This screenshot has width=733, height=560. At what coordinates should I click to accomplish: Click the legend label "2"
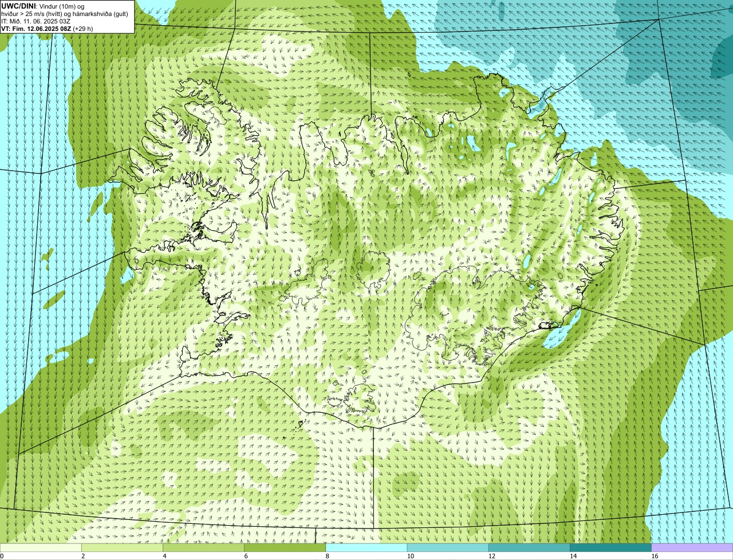click(x=83, y=556)
